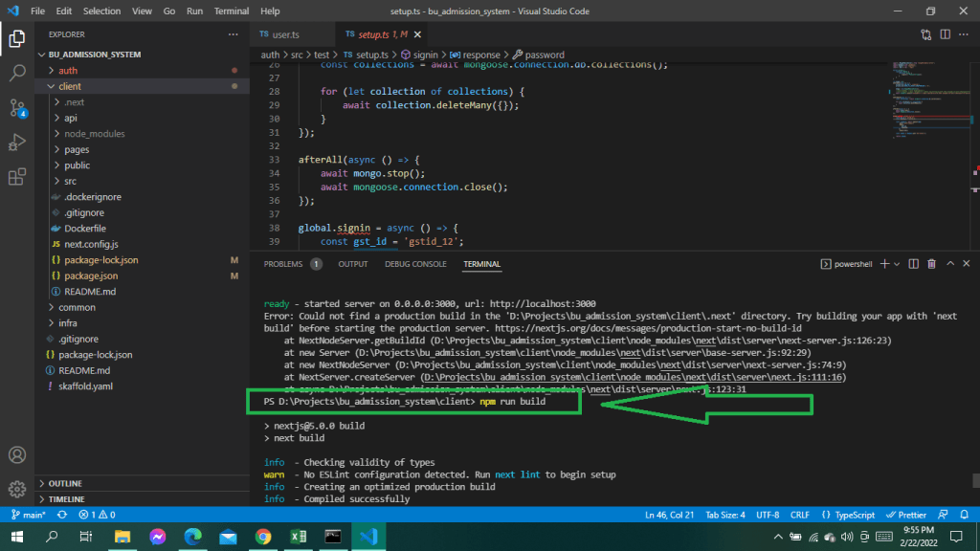This screenshot has width=980, height=551.
Task: Change UTF-8 file encoding
Action: pyautogui.click(x=768, y=515)
